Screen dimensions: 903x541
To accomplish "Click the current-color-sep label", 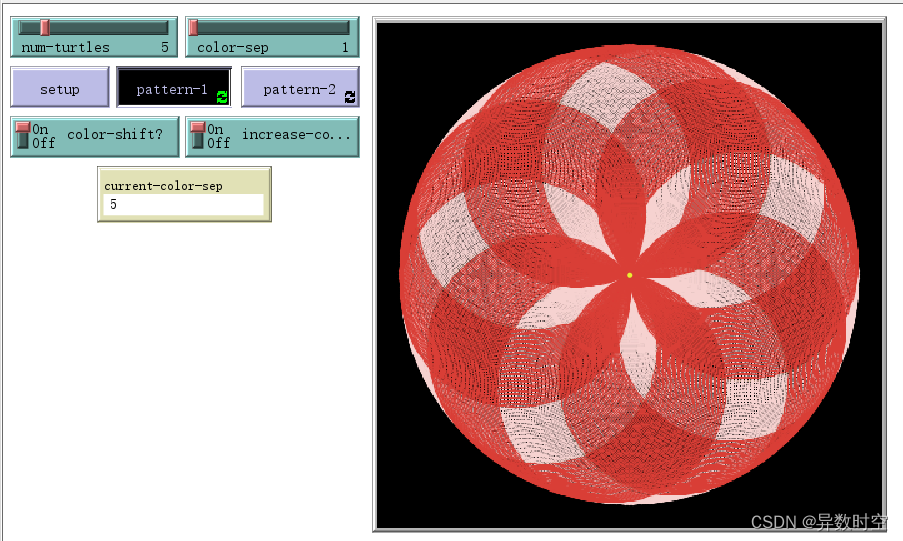I will click(163, 186).
